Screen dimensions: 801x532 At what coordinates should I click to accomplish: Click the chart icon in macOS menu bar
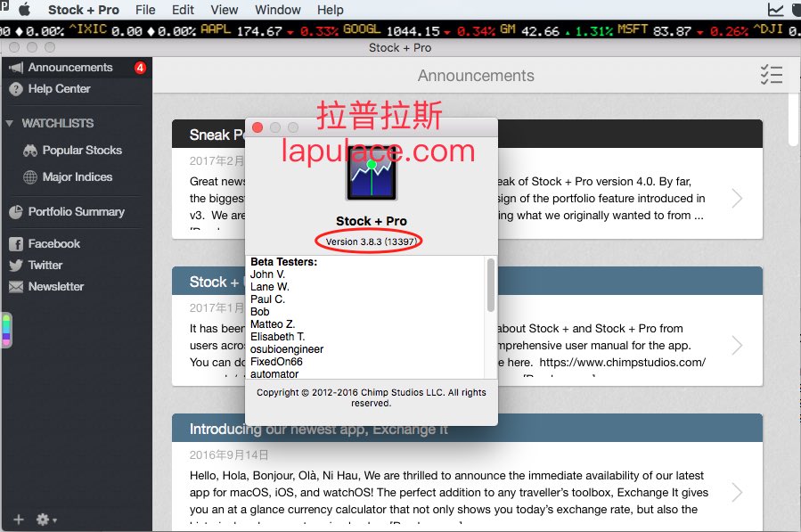(775, 9)
